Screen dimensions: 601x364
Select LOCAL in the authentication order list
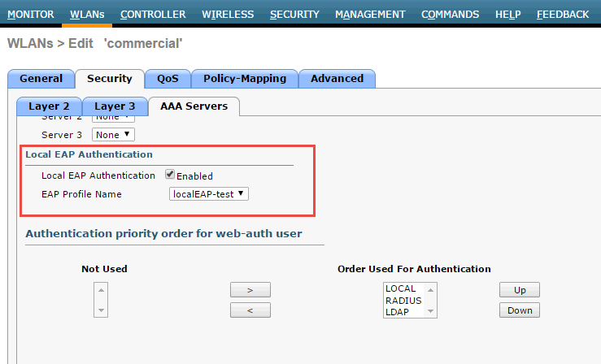click(x=401, y=288)
